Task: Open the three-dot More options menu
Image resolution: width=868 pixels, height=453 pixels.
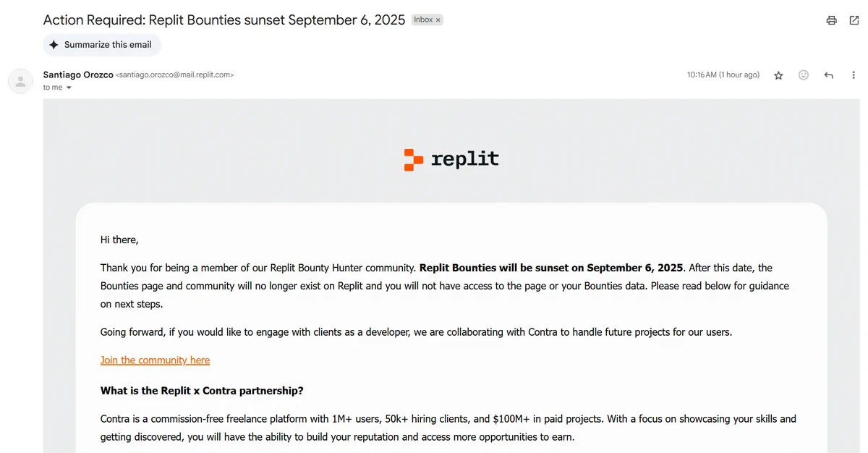Action: point(854,75)
